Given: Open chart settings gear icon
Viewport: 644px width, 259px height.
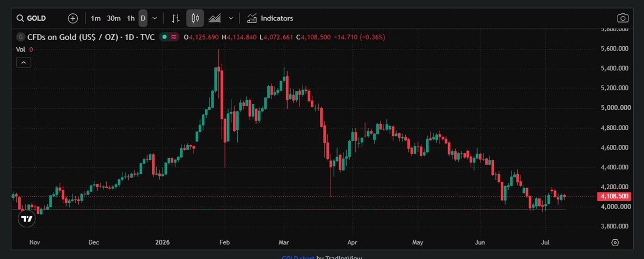Looking at the screenshot, I should [616, 242].
